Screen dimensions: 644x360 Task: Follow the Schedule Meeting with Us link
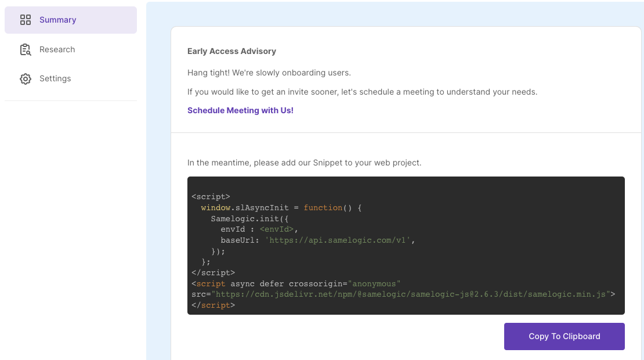[240, 110]
